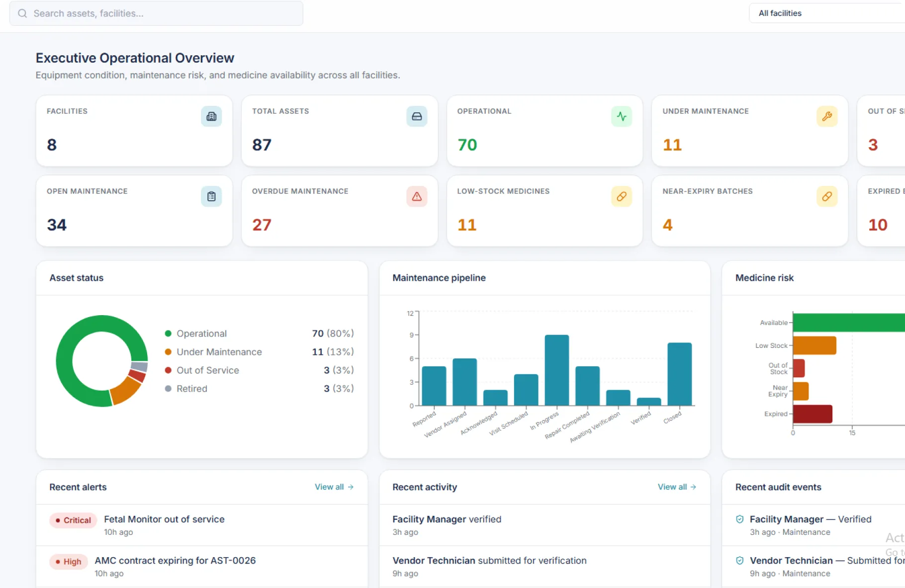Screen dimensions: 905x588
Task: Click the search magnifier icon
Action: tap(22, 13)
